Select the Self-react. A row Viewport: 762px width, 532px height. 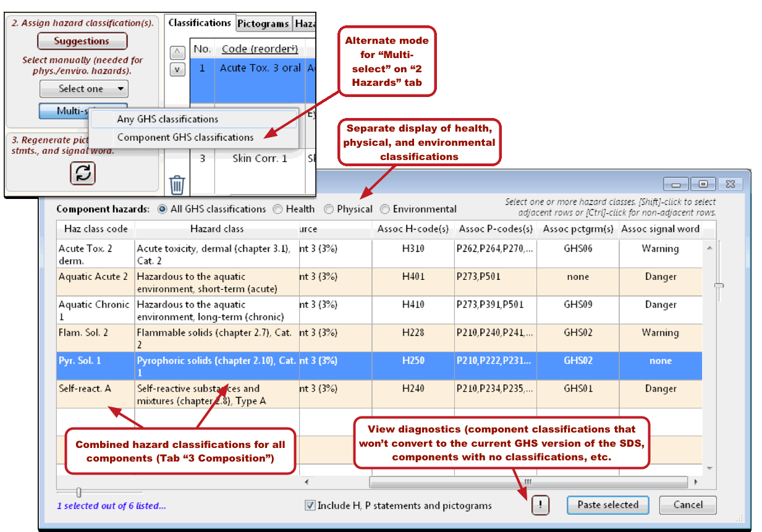(x=379, y=394)
